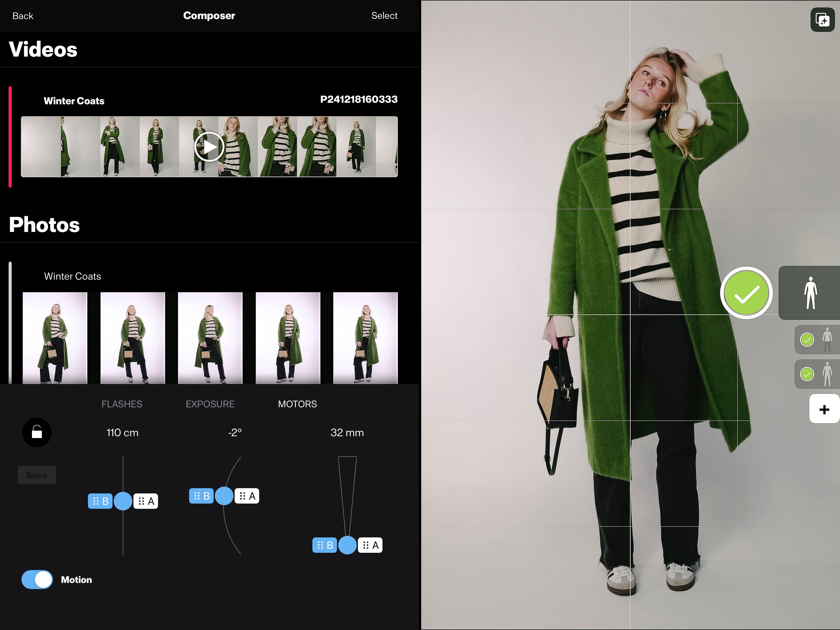Open the MOTORS tab
The height and width of the screenshot is (630, 840).
point(297,404)
